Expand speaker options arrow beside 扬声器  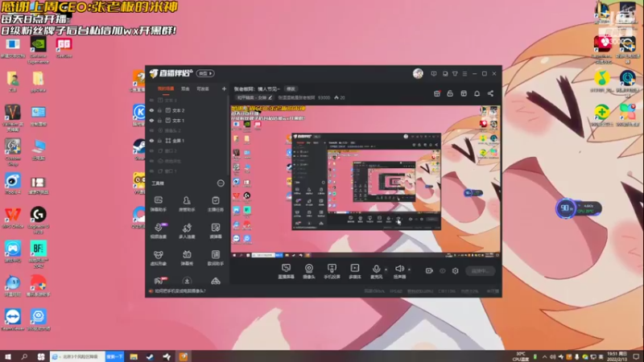[x=409, y=269]
